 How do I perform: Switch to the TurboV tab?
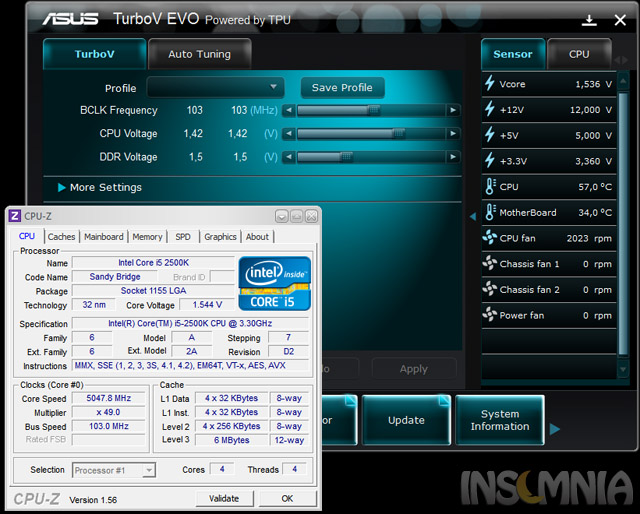[94, 54]
